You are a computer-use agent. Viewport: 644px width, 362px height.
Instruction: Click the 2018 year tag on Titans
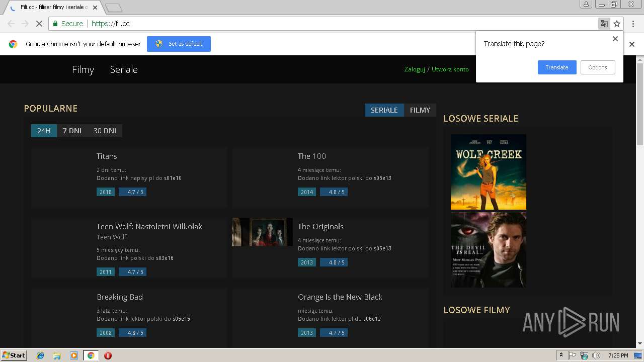coord(106,192)
